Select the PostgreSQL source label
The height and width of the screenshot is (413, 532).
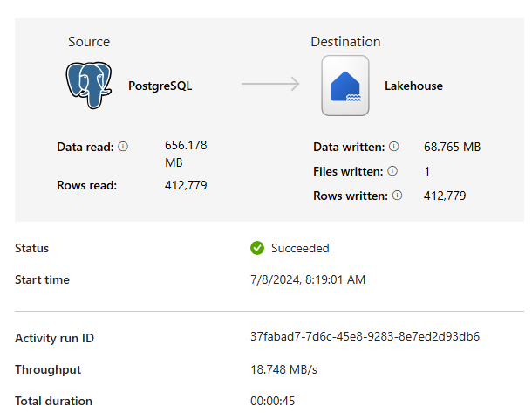pyautogui.click(x=160, y=86)
